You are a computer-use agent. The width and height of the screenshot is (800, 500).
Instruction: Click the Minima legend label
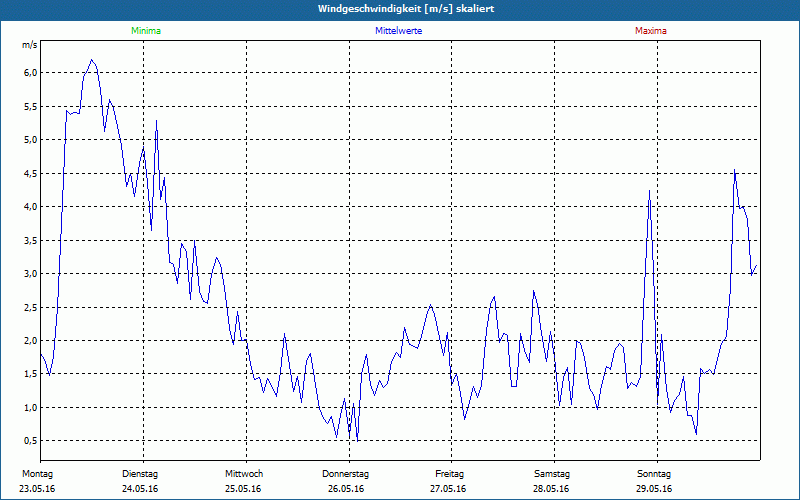point(146,31)
